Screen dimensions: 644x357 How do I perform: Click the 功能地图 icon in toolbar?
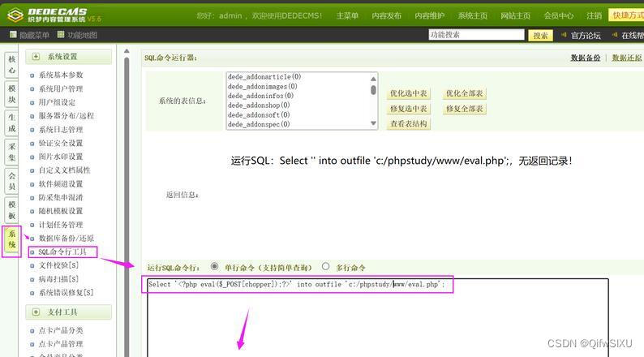(x=61, y=35)
